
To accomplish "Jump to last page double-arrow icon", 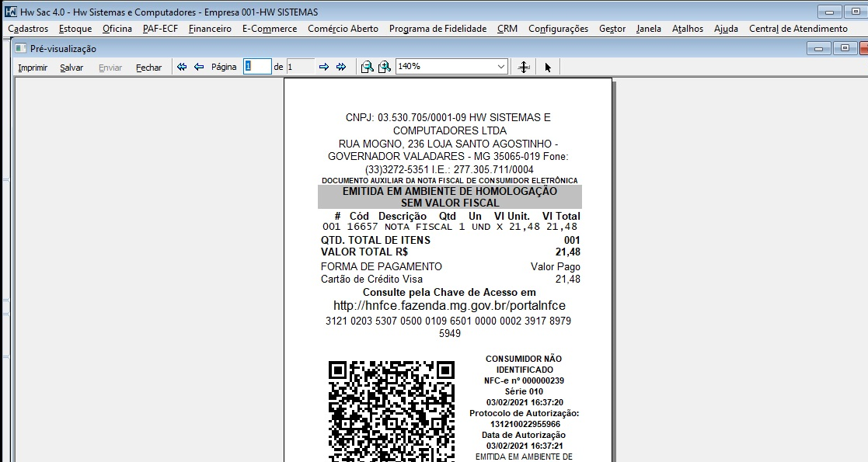I will pyautogui.click(x=341, y=67).
